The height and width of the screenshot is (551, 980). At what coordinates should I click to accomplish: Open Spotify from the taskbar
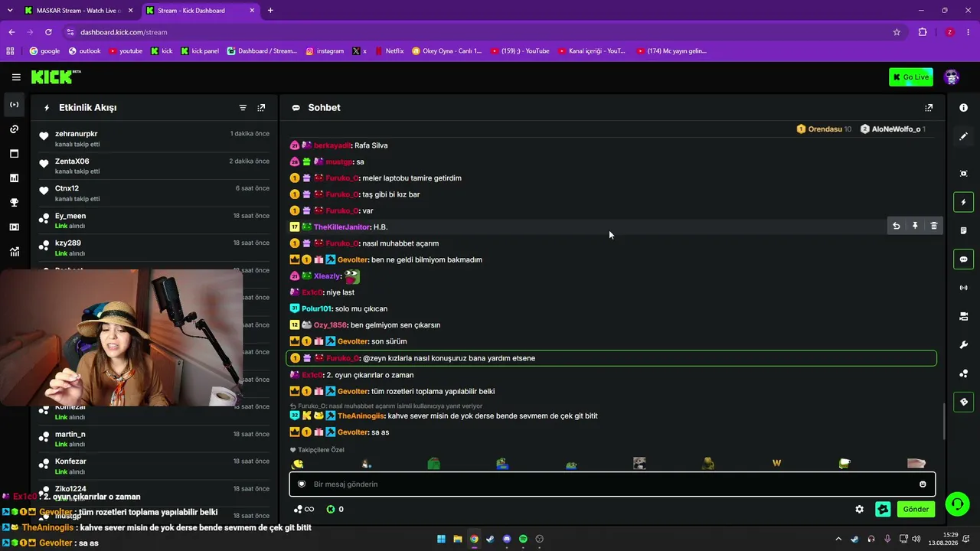523,539
